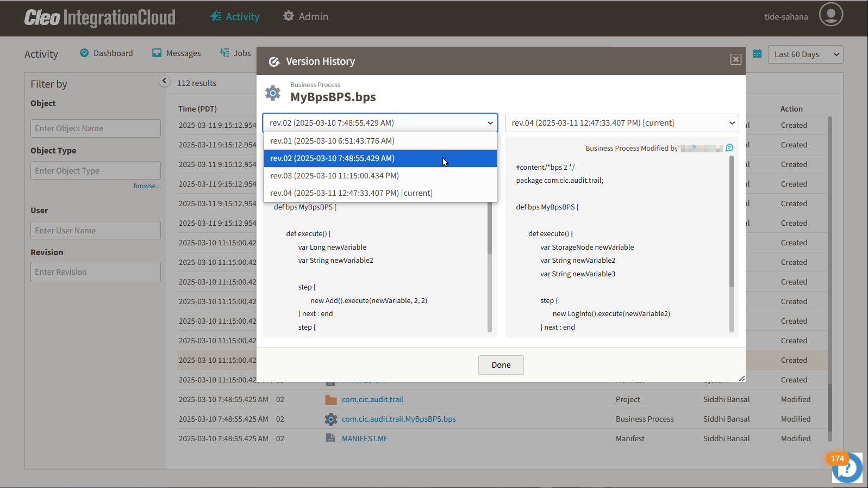Focus the Enter Object Type field

96,170
